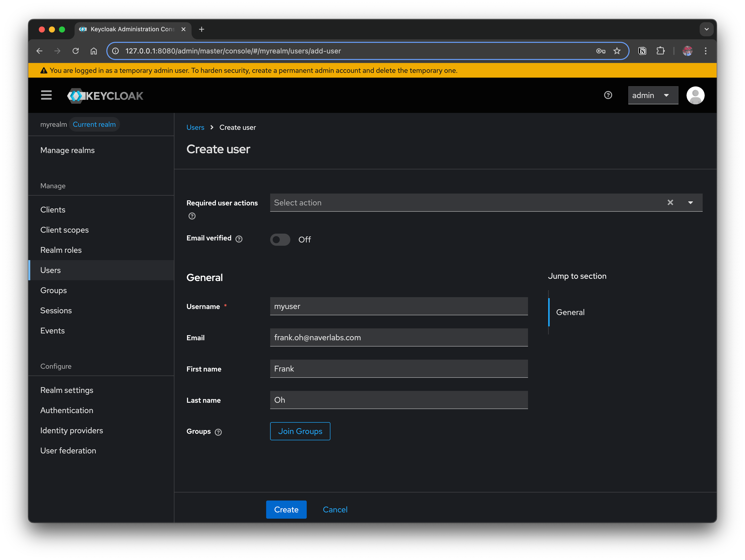
Task: Click the Join Groups button
Action: pyautogui.click(x=300, y=431)
